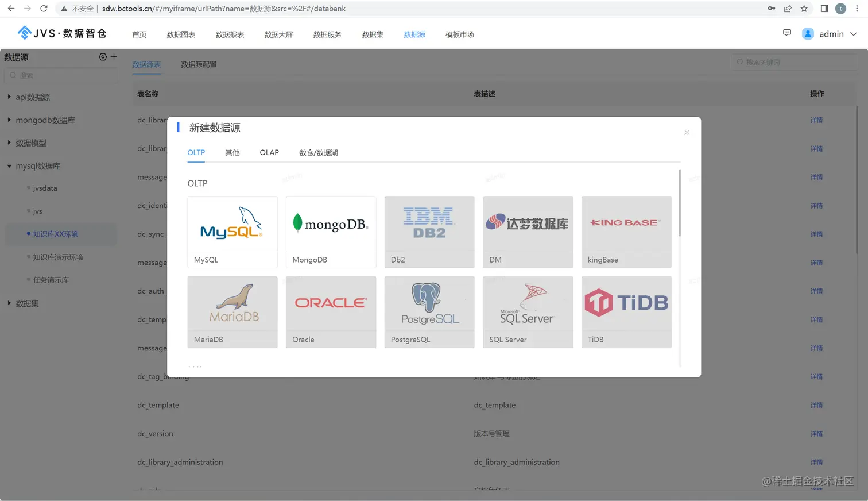Switch to the OLAP tab
The image size is (868, 501).
point(269,152)
